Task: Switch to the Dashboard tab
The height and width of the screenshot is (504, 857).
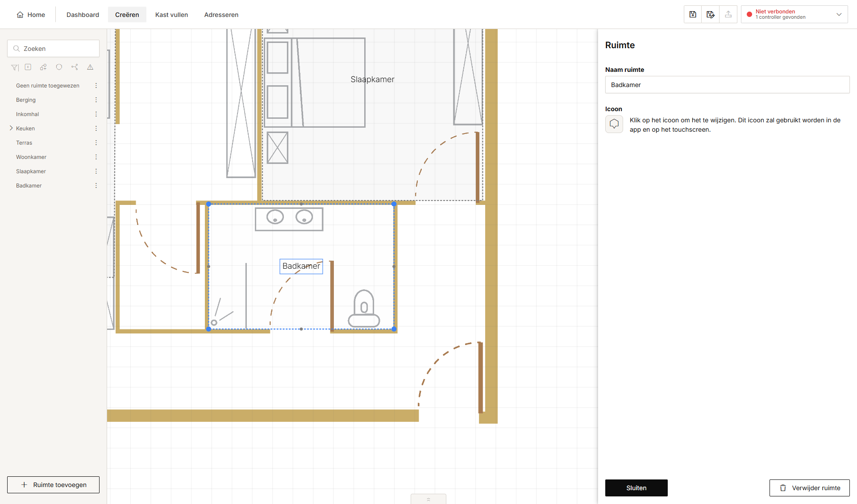Action: (83, 15)
